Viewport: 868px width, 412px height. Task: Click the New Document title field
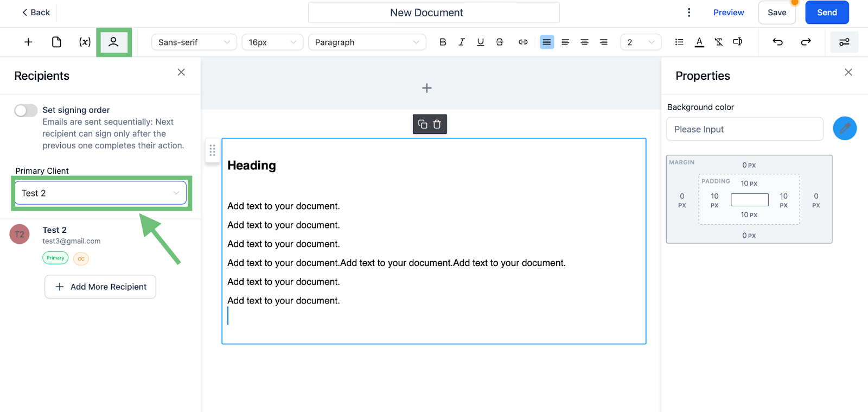434,12
